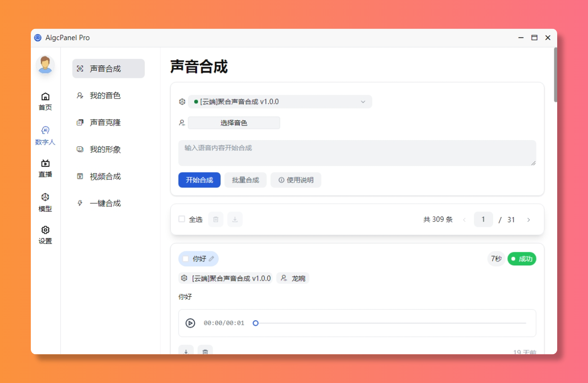Download selected records via batch download icon

click(x=235, y=219)
